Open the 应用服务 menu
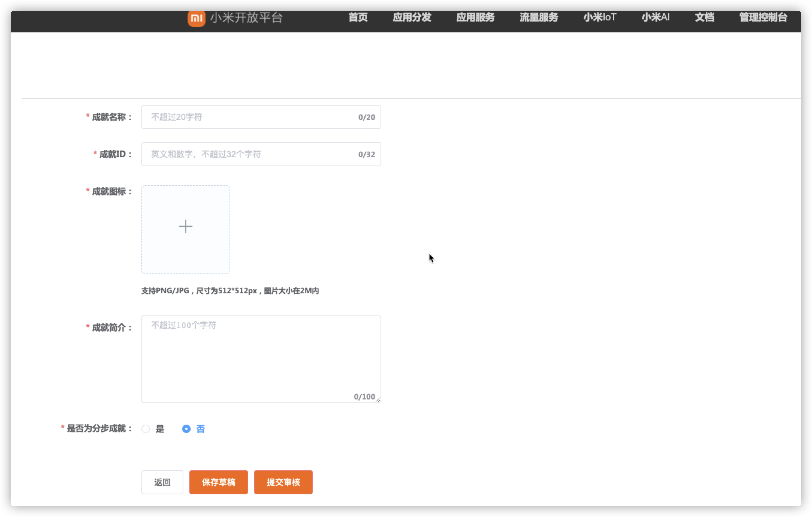The height and width of the screenshot is (517, 812). click(x=476, y=18)
